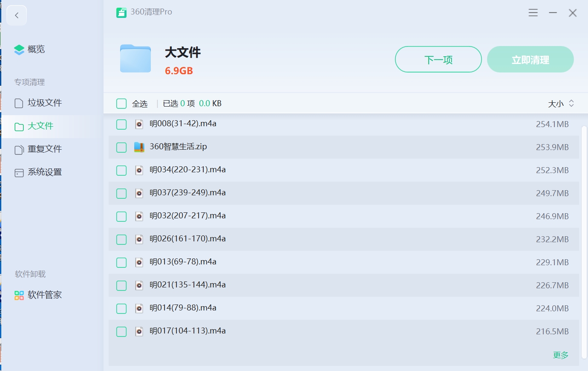Screen dimensions: 588x371
Task: Click the 概览 layers icon in sidebar
Action: pyautogui.click(x=19, y=50)
